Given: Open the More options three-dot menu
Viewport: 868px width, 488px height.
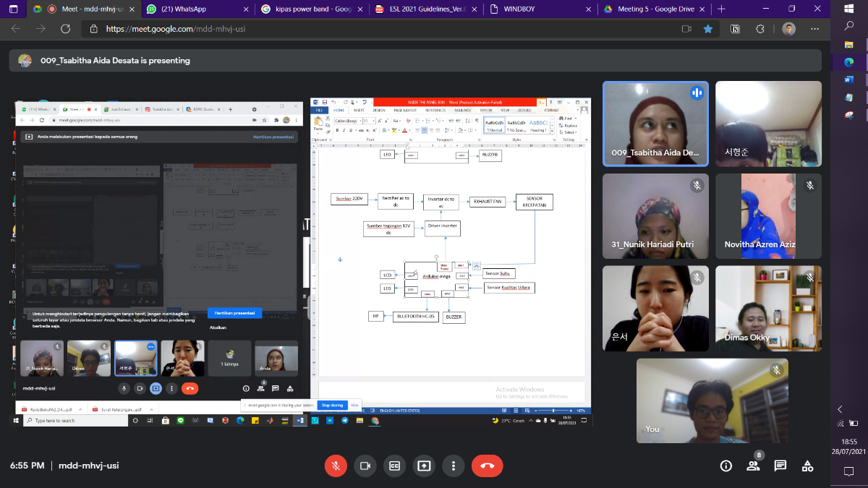Looking at the screenshot, I should pos(454,466).
